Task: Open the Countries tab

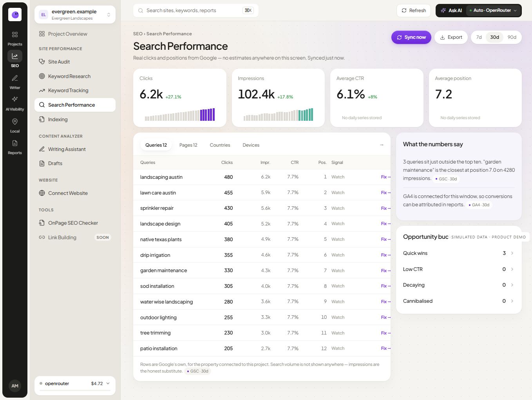Action: click(220, 145)
